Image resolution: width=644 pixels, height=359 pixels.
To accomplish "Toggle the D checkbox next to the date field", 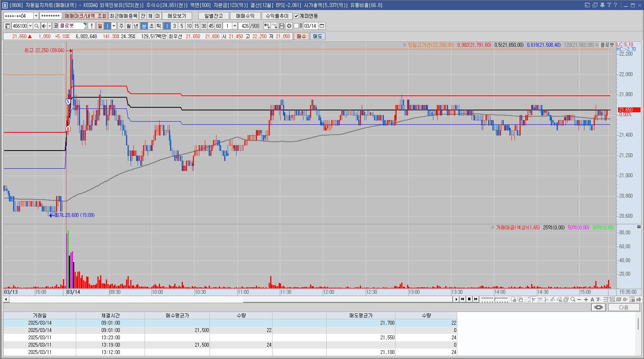I will 296,26.
